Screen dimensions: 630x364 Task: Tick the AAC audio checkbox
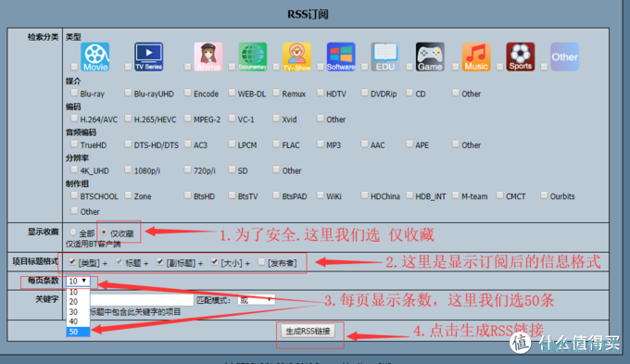pyautogui.click(x=364, y=144)
